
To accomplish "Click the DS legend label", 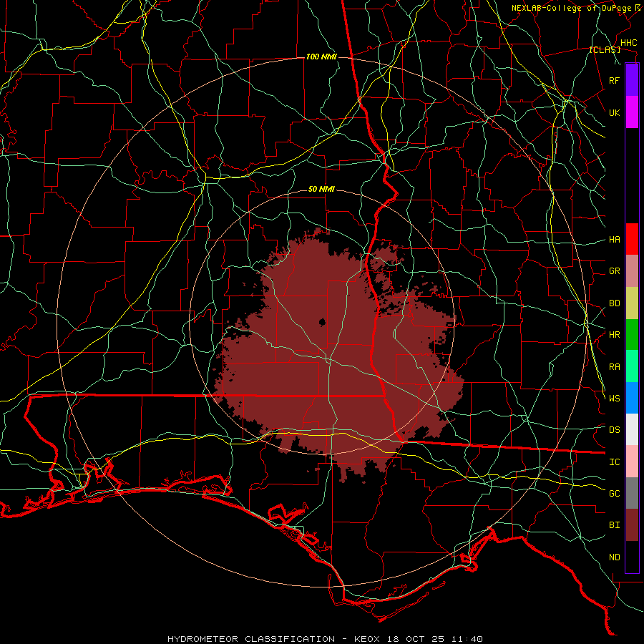I will 614,429.
